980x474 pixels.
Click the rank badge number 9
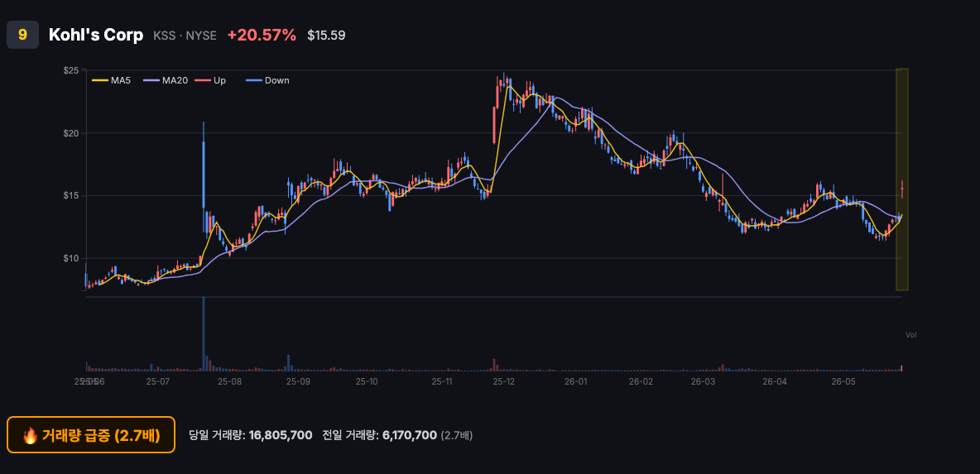point(22,35)
